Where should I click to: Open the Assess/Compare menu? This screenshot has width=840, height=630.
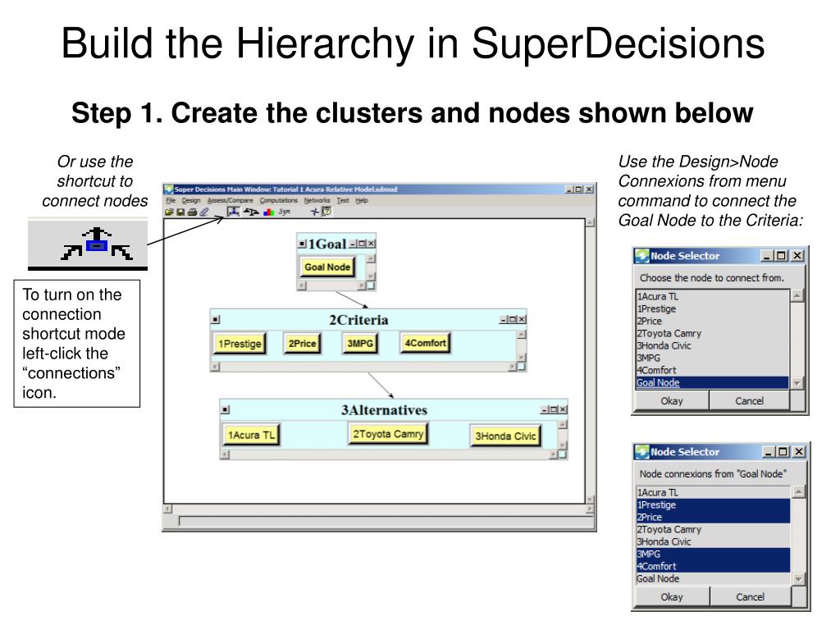coord(230,200)
